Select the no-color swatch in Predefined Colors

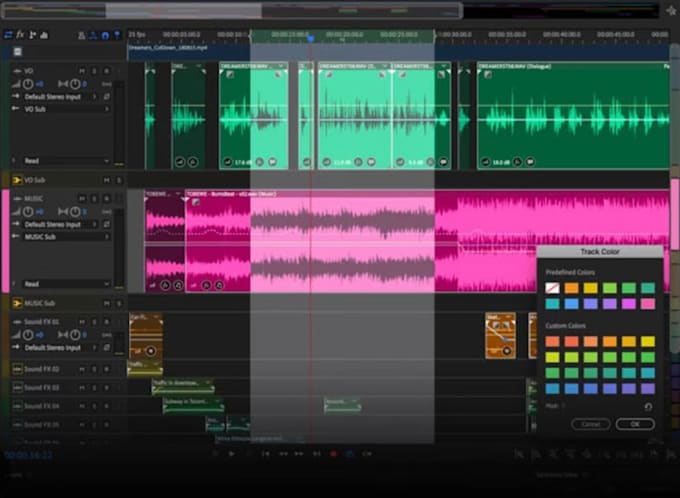(552, 288)
